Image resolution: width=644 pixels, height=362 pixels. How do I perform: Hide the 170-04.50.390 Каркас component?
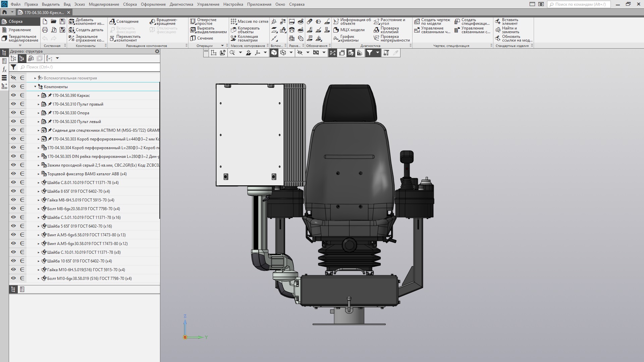point(13,95)
